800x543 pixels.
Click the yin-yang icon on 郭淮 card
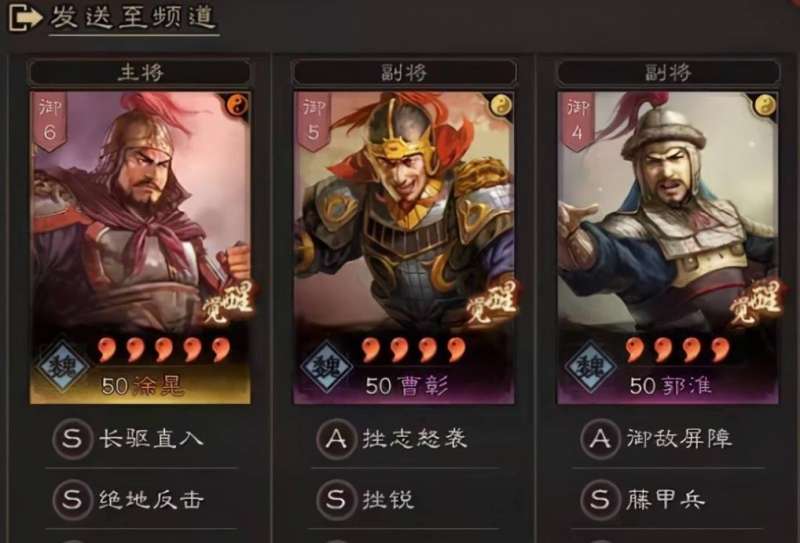coord(765,106)
